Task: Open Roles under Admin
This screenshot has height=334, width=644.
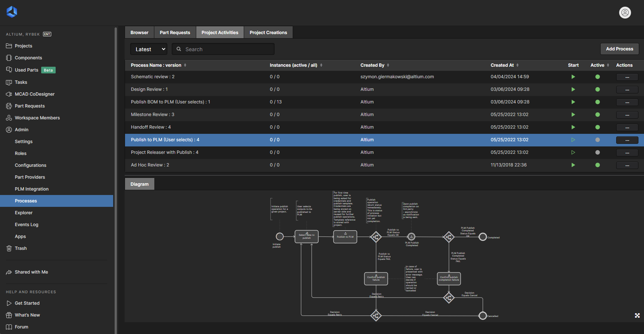Action: point(21,153)
